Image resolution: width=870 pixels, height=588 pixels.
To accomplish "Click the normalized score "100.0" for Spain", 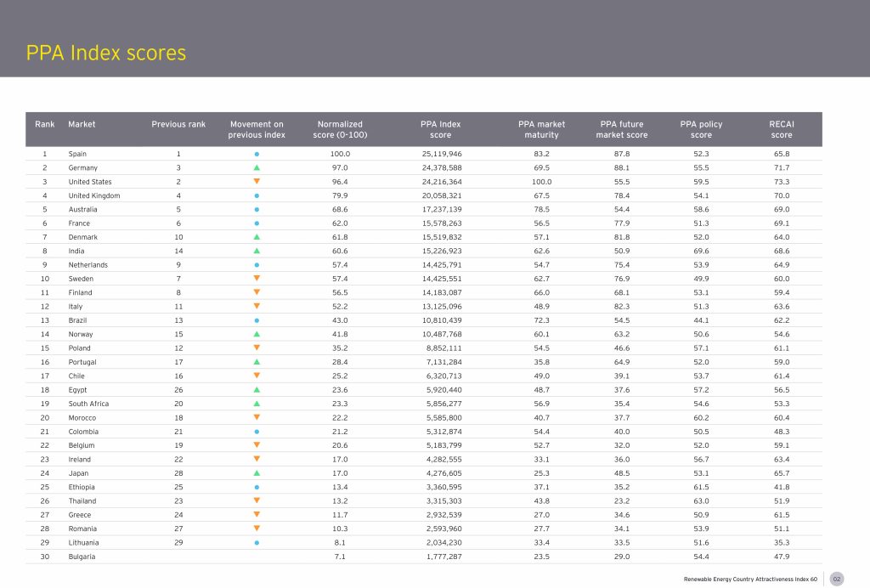I will pos(340,154).
